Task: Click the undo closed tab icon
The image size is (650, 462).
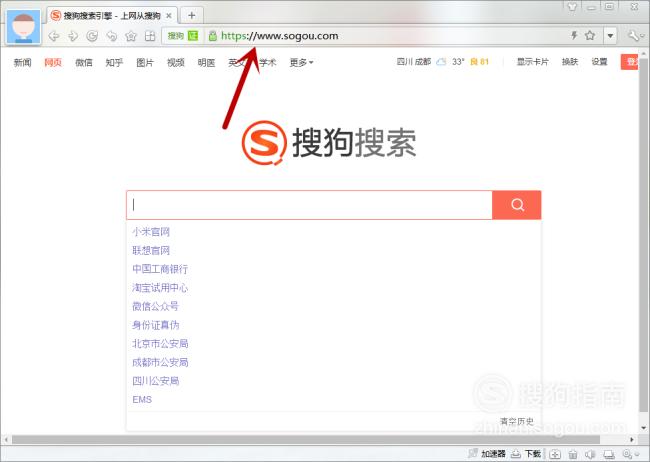Action: (112, 36)
